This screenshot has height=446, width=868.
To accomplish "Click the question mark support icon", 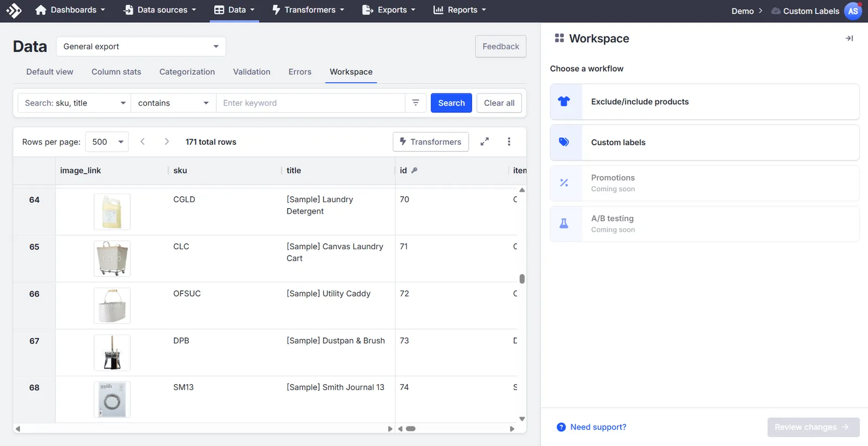I will tap(561, 427).
